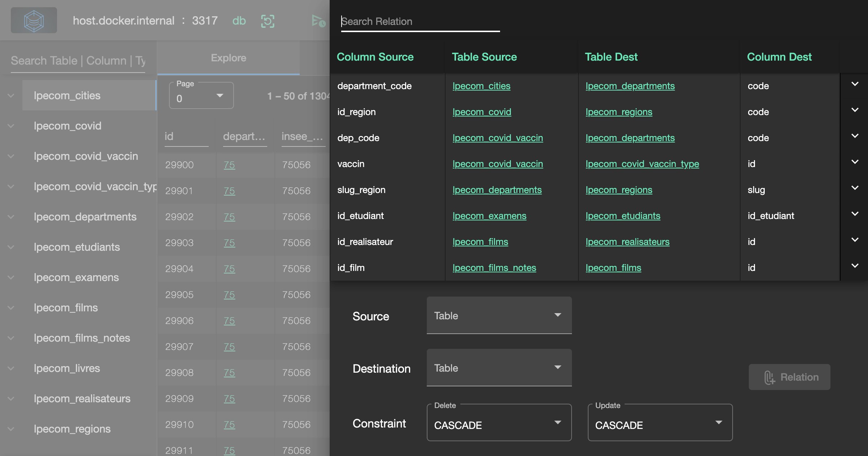The width and height of the screenshot is (868, 456).
Task: Expand the id_realisateur relation row chevron
Action: (x=855, y=240)
